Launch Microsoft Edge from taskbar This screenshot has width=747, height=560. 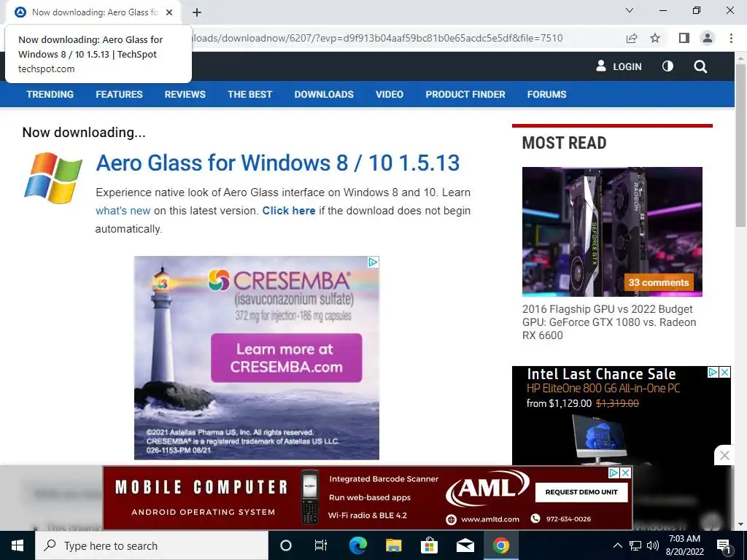(357, 545)
